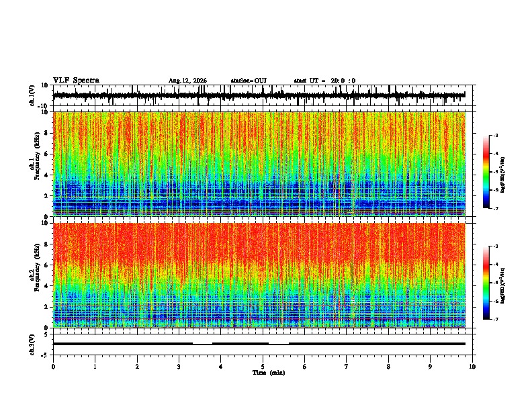Click inside the ch.1 frequency spectrogram
Screen dimensions: 532x411
(259, 164)
